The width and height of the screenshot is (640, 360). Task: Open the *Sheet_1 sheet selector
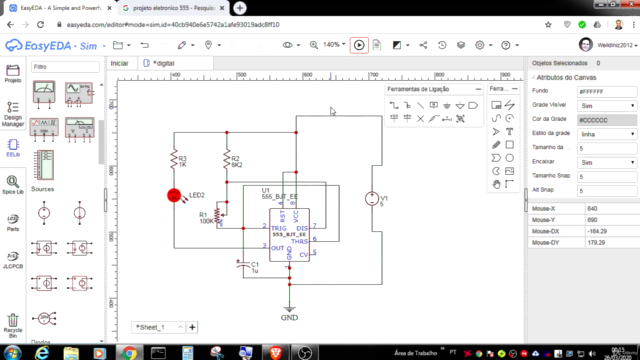pyautogui.click(x=158, y=327)
